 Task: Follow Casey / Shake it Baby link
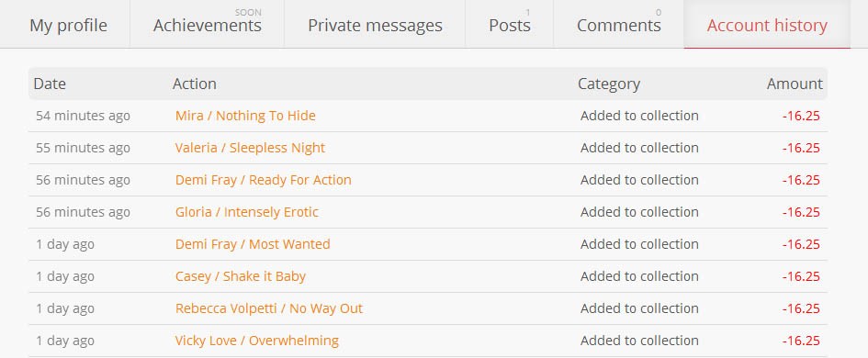[241, 276]
